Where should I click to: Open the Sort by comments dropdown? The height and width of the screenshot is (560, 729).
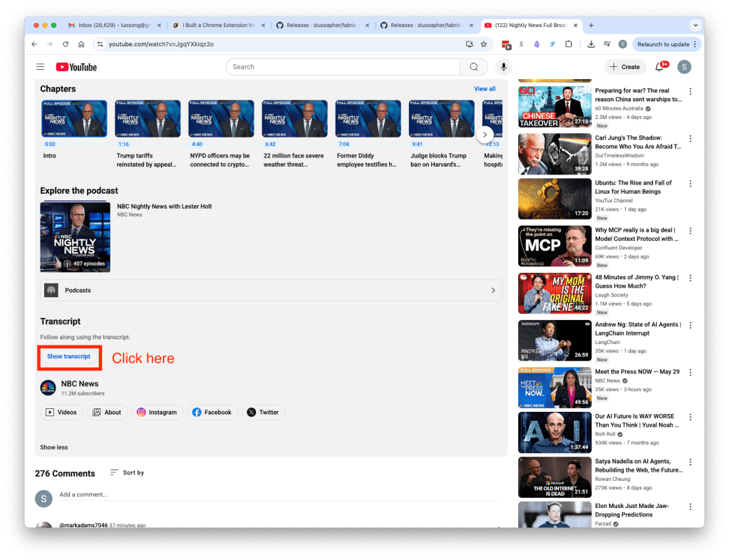coord(127,472)
